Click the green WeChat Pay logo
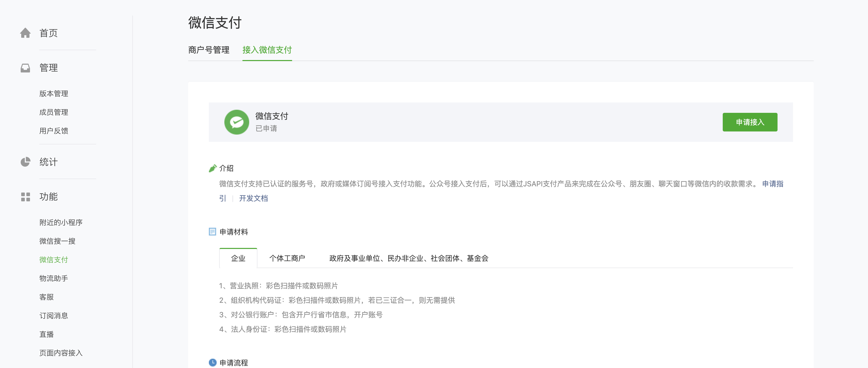 coord(237,122)
